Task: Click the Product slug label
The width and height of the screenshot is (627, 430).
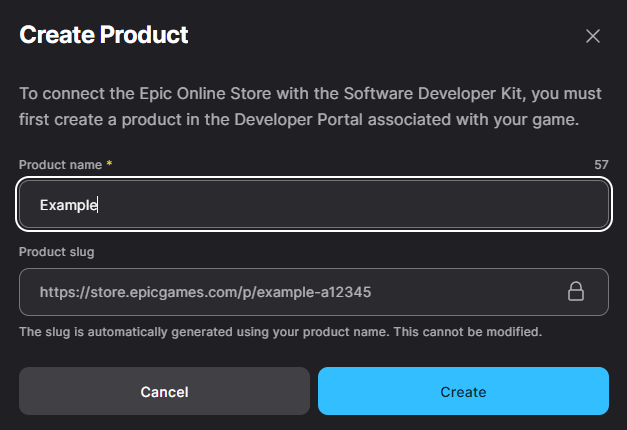Action: (56, 251)
